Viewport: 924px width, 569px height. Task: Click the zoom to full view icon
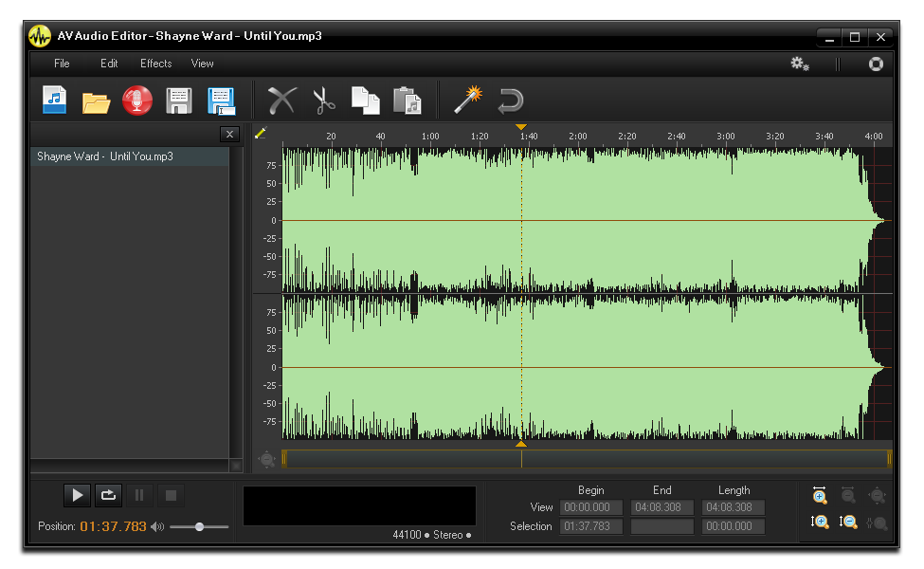819,495
